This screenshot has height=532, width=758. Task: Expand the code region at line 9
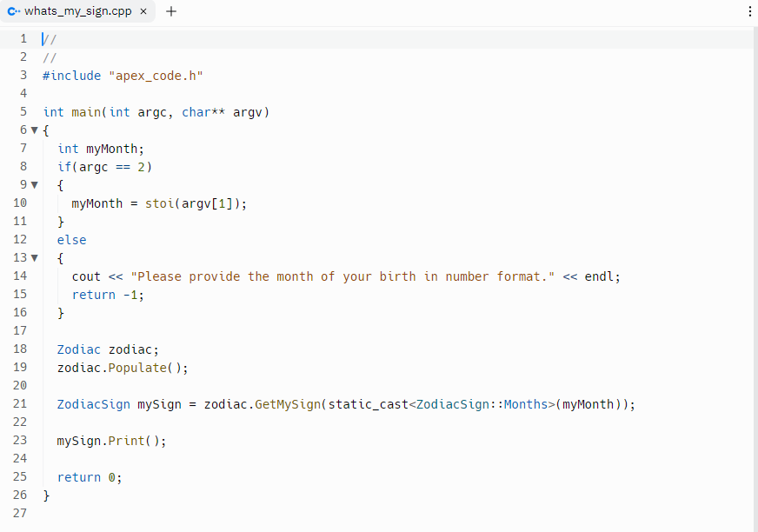click(34, 184)
